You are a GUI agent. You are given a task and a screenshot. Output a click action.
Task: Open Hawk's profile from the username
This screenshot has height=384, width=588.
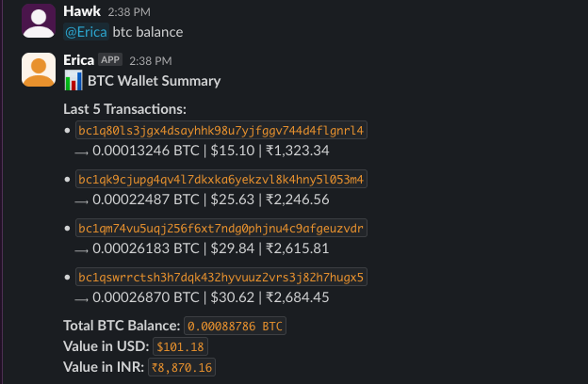[81, 11]
